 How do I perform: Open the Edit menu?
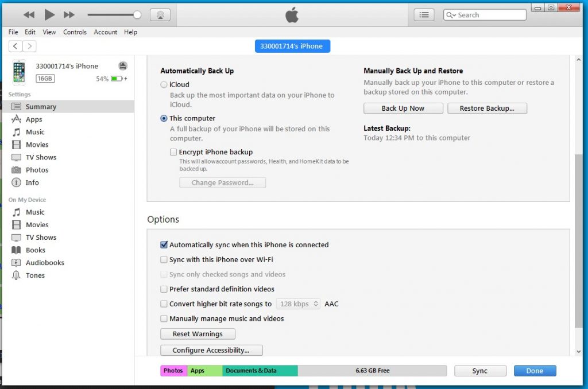click(x=30, y=32)
